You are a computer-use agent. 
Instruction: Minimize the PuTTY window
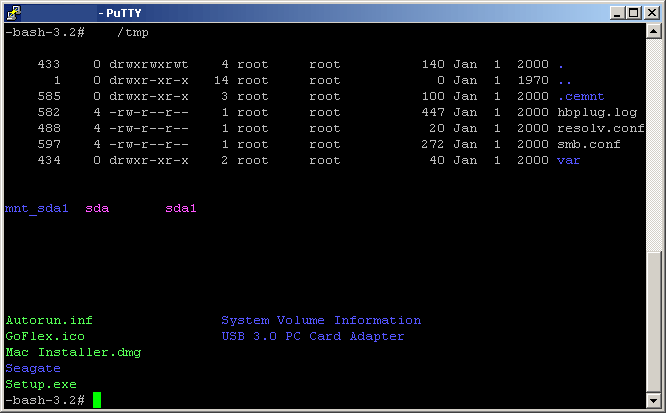(617, 13)
